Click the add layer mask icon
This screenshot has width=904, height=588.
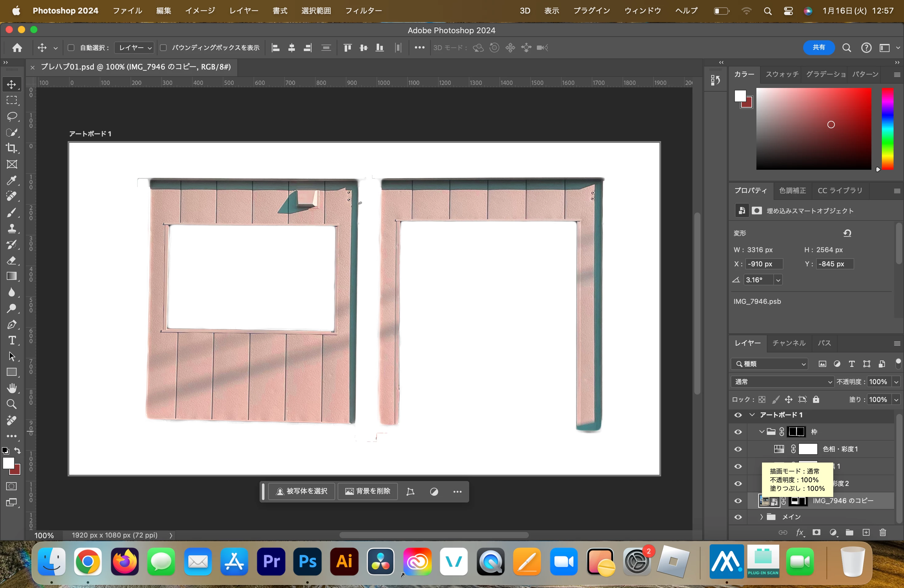[816, 533]
